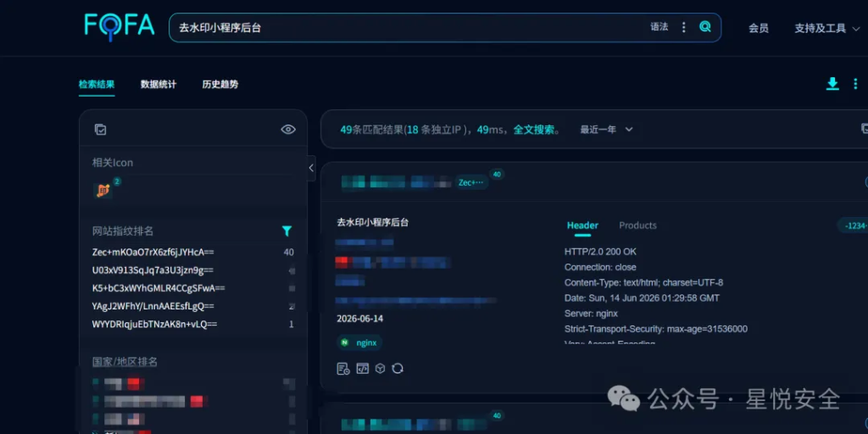
Task: Click the select-all checkbox icon in sidebar
Action: click(x=100, y=130)
